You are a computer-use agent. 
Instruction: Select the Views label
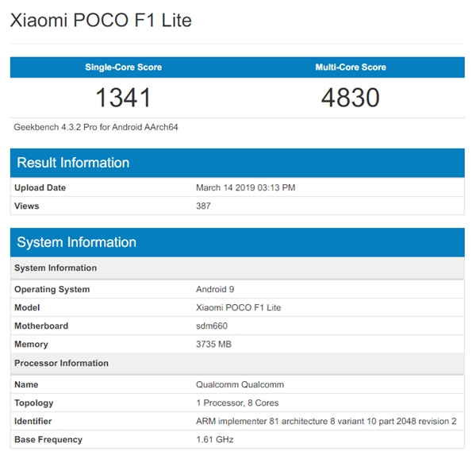[x=27, y=206]
